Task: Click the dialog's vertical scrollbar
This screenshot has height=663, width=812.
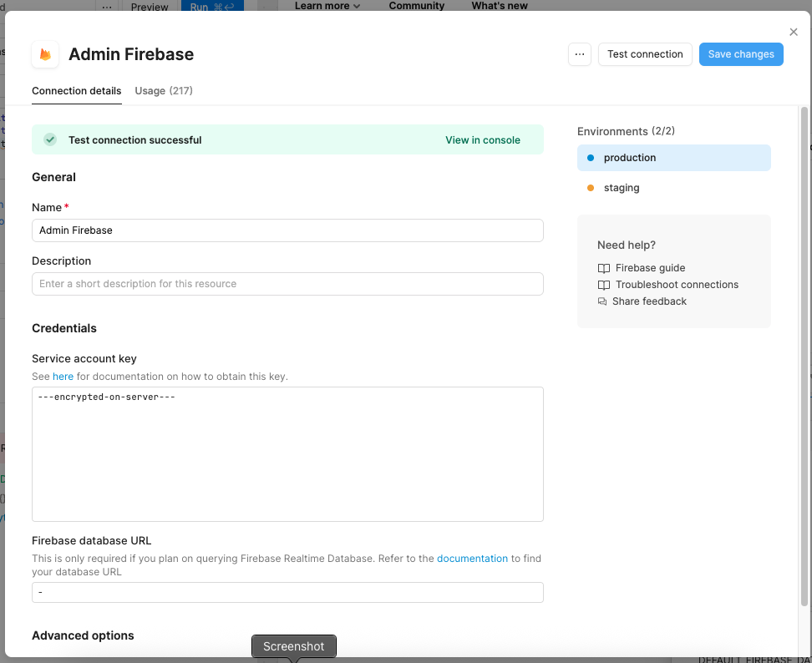Action: (x=804, y=356)
